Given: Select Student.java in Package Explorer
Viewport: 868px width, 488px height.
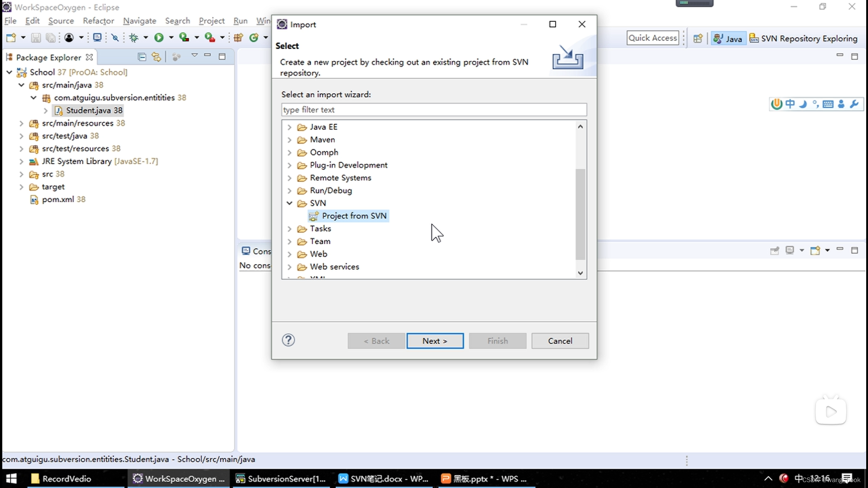Looking at the screenshot, I should pos(89,110).
